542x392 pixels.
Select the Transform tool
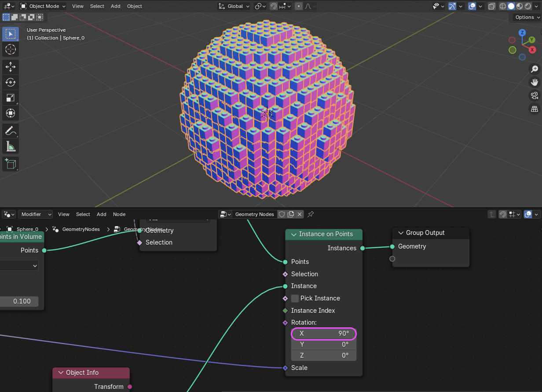click(x=11, y=113)
